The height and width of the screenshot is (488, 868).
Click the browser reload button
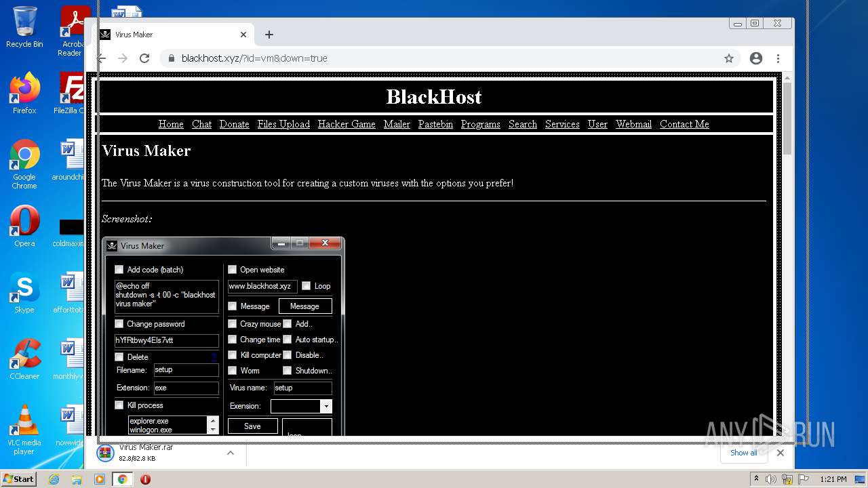point(144,58)
